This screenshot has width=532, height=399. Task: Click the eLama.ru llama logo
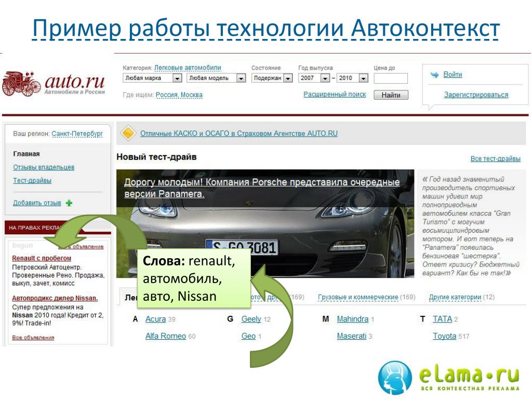click(395, 377)
